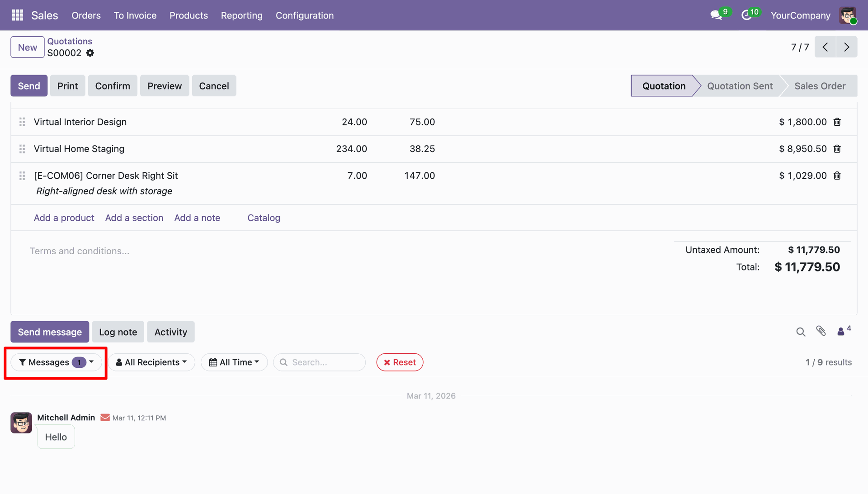Show the followers person icon
Image resolution: width=868 pixels, height=494 pixels.
coord(841,332)
